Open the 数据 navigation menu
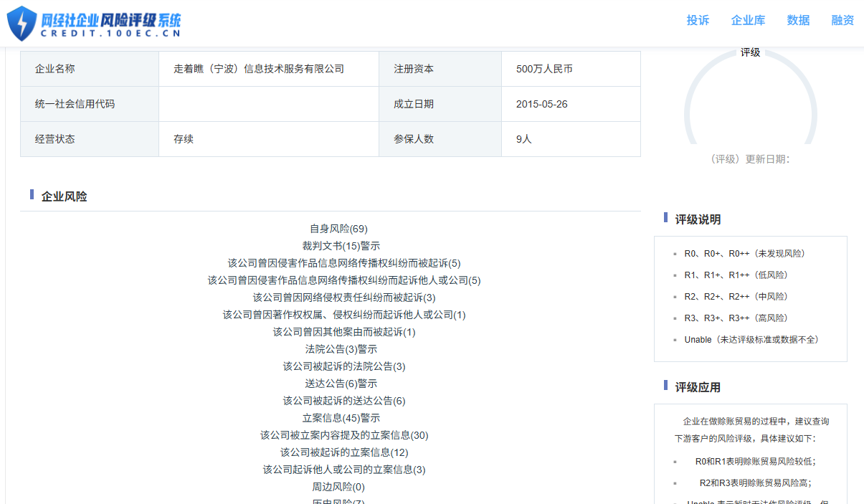This screenshot has height=504, width=864. (x=798, y=20)
